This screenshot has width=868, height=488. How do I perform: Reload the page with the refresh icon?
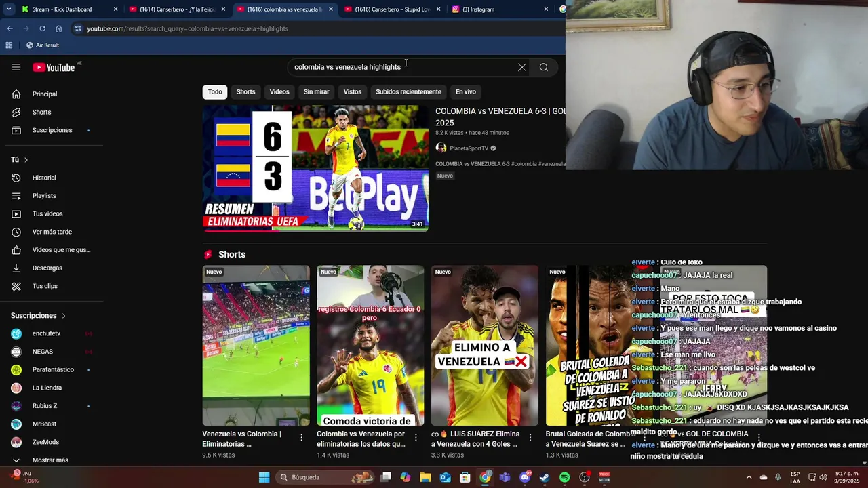point(42,28)
